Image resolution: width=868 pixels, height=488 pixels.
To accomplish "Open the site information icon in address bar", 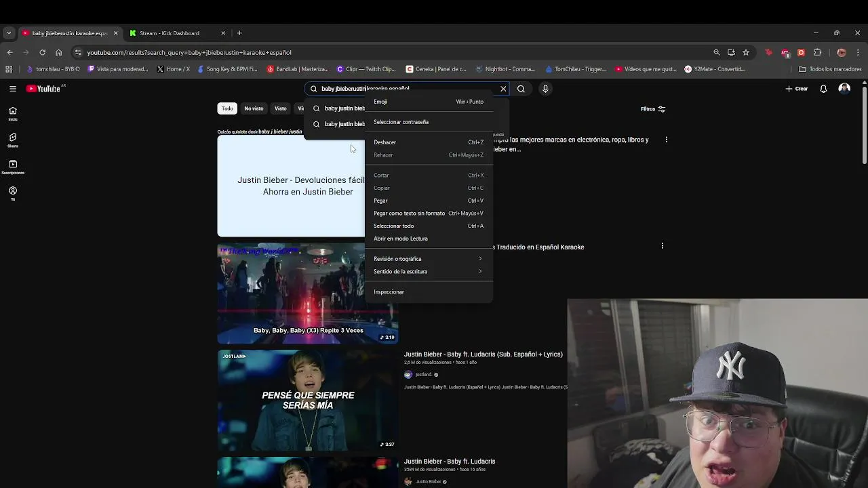I will pos(79,52).
